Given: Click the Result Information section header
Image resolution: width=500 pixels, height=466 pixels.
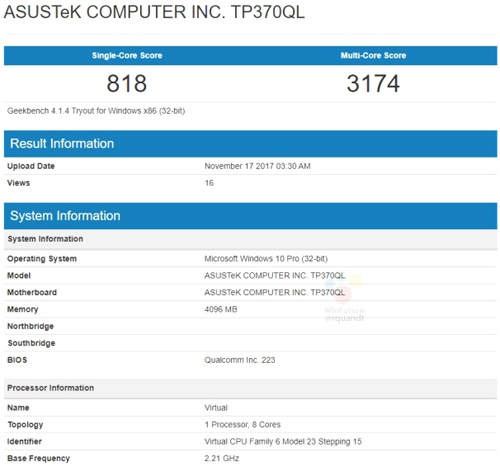Looking at the screenshot, I should point(250,144).
